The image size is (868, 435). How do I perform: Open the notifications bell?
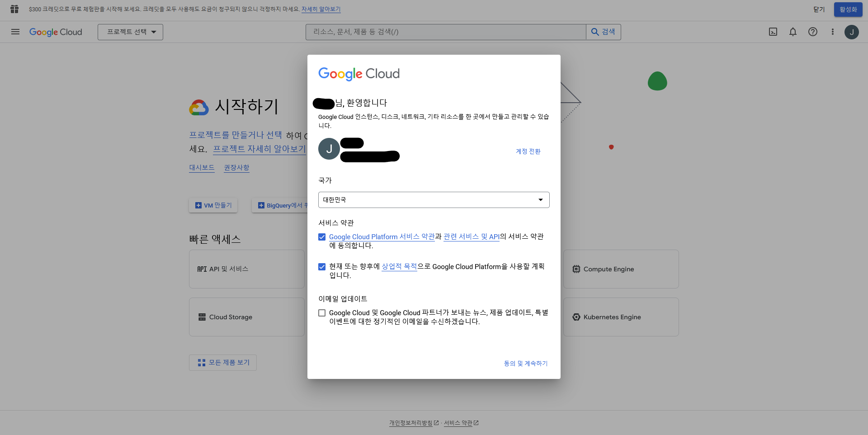point(793,32)
